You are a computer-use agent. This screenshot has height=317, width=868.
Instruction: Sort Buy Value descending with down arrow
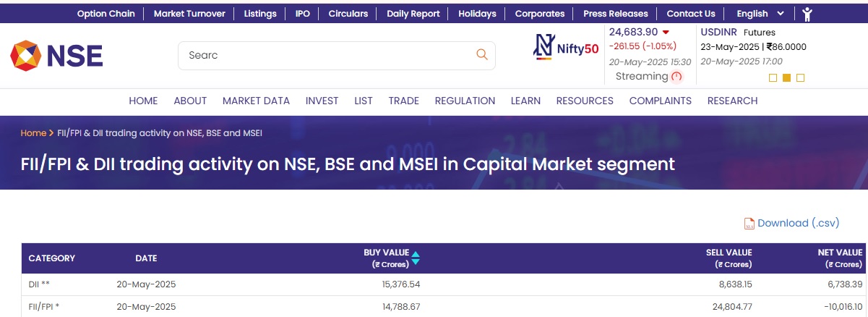tap(416, 262)
